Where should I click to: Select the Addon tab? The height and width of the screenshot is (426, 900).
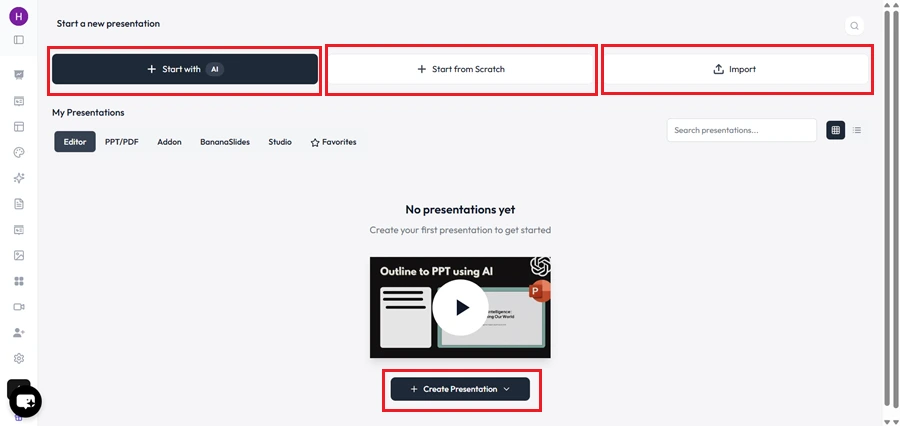tap(169, 142)
